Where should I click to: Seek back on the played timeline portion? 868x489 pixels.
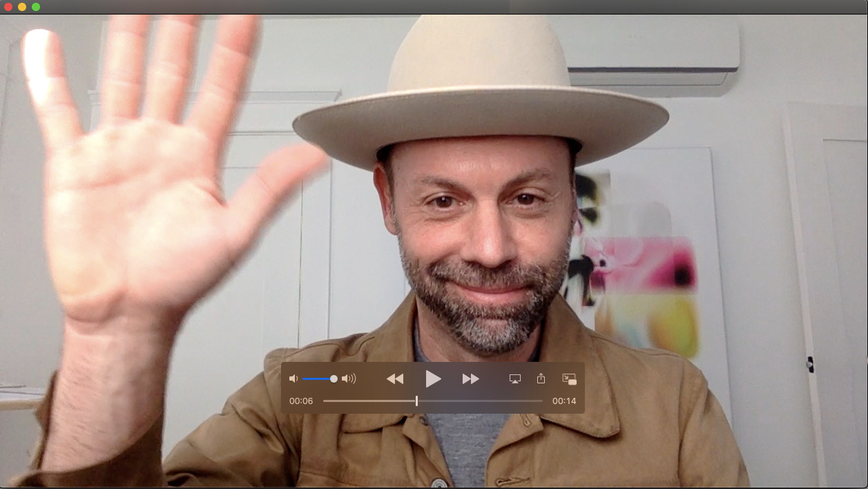coord(366,401)
